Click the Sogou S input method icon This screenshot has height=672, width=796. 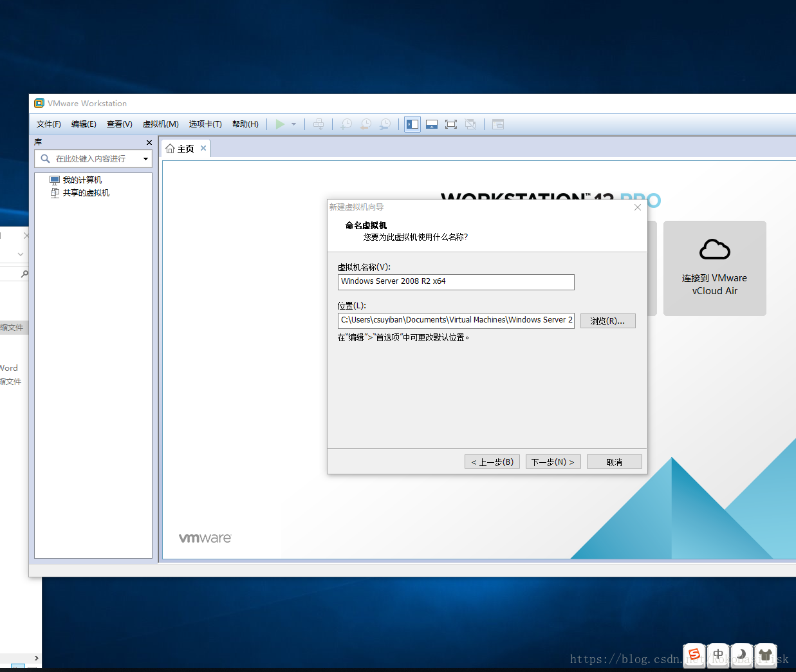(694, 655)
